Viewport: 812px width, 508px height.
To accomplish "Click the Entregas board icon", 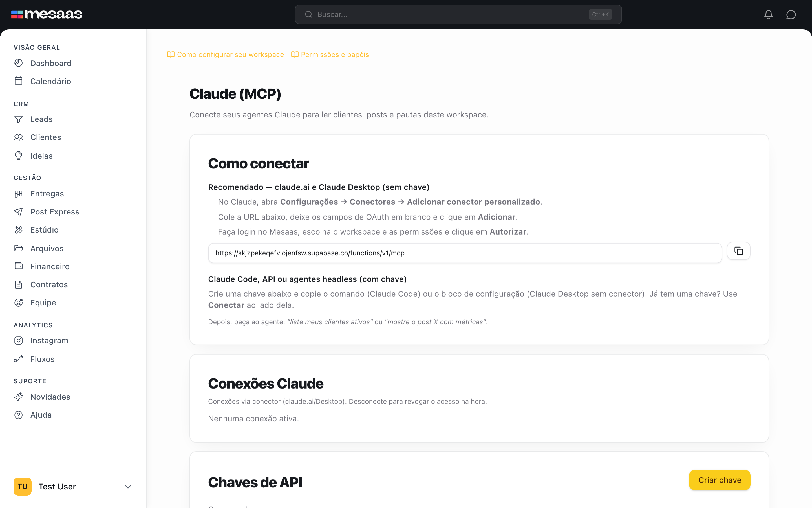I will click(18, 194).
